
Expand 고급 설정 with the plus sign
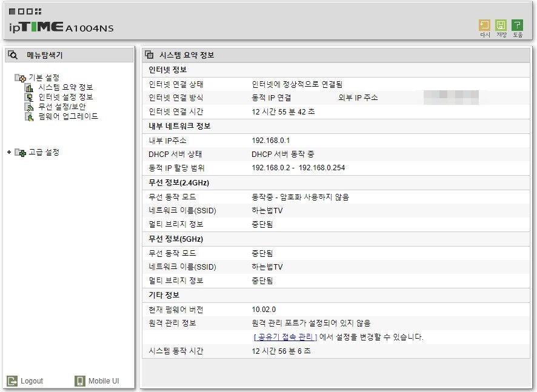coord(9,152)
